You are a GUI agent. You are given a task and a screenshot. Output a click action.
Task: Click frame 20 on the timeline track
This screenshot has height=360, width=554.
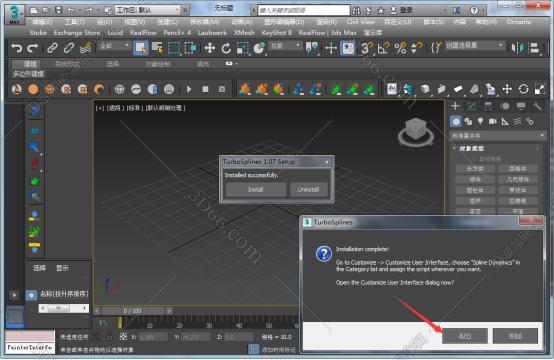(x=179, y=325)
